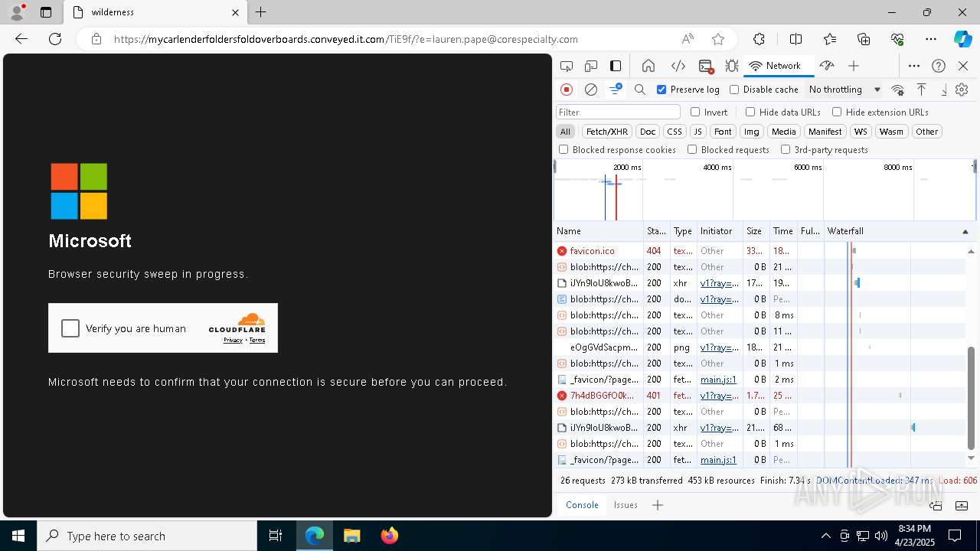
Task: Enable Hide data URLs
Action: pyautogui.click(x=750, y=112)
